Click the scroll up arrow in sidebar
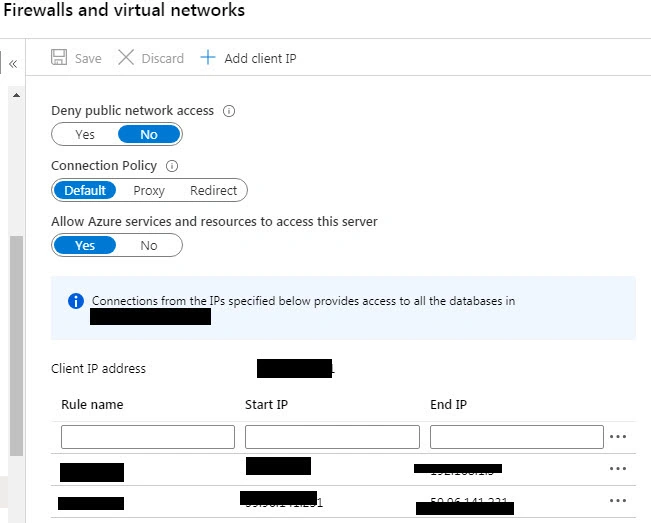The width and height of the screenshot is (651, 523). coord(16,95)
